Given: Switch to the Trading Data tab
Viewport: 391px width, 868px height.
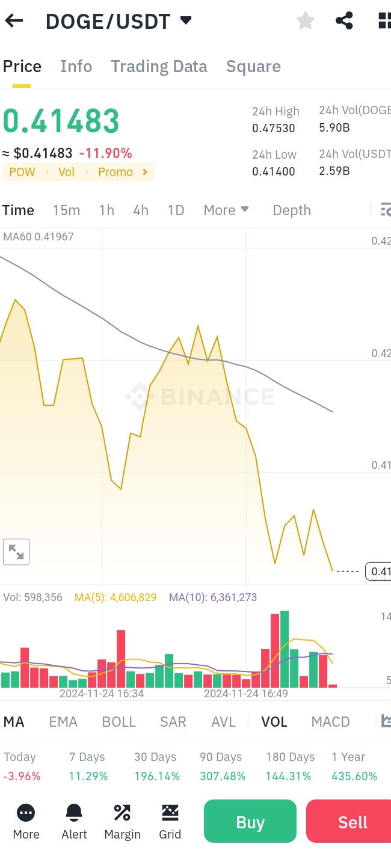Looking at the screenshot, I should click(159, 66).
